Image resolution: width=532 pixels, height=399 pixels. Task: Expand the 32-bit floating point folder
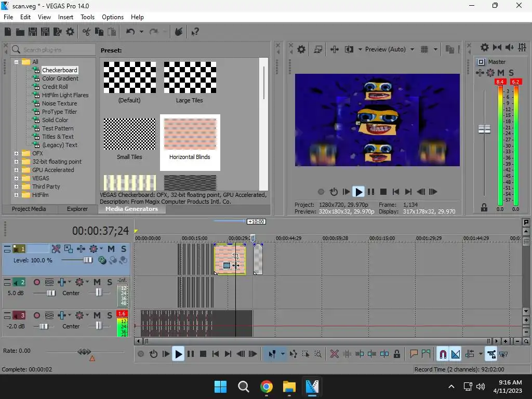16,162
